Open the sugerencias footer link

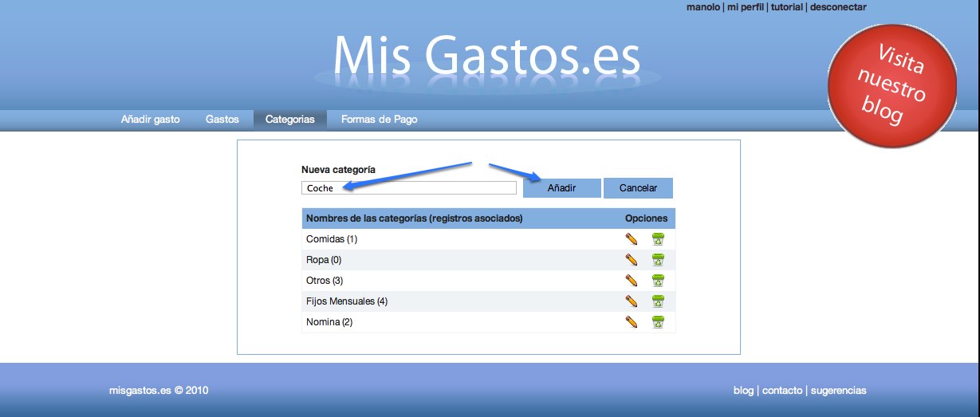[x=839, y=391]
